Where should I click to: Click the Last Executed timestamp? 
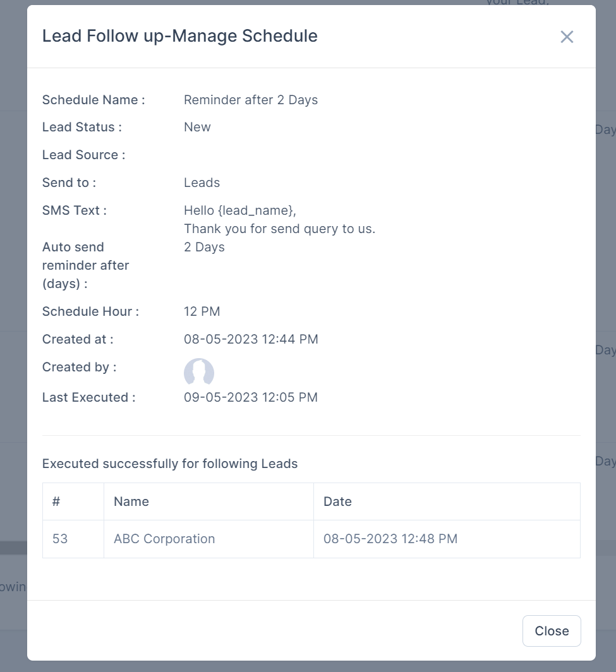(251, 397)
